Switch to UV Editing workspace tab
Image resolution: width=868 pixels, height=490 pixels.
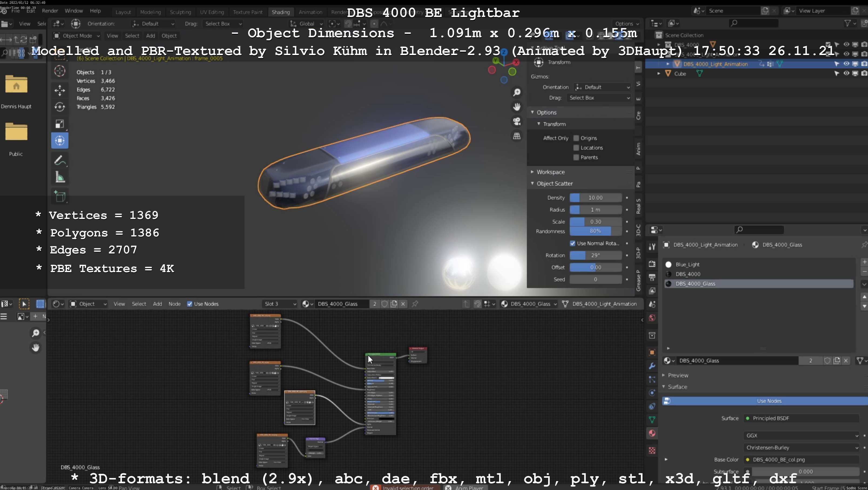212,12
